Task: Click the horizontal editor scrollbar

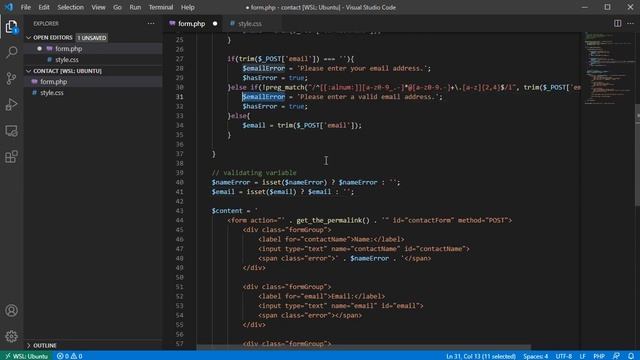Action: pos(363,347)
